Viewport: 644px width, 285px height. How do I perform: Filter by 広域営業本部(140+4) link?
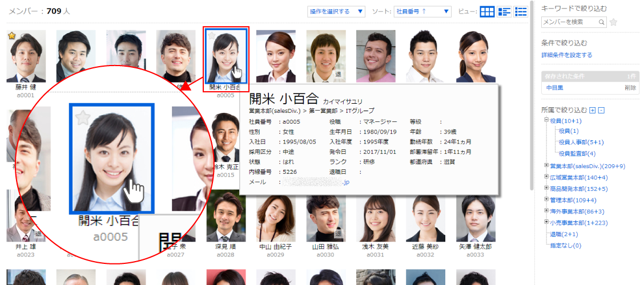[x=579, y=178]
